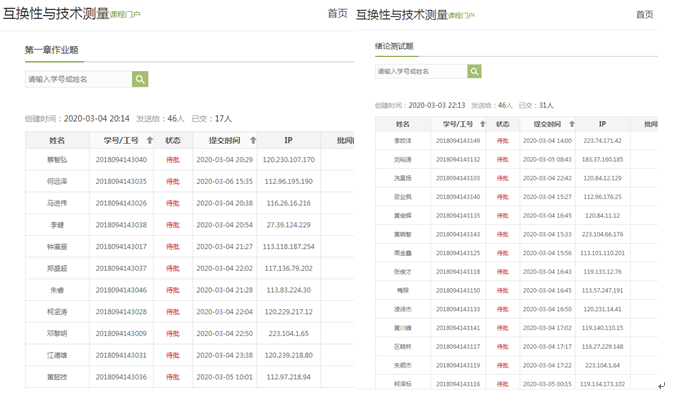Click the green search icon in 第一章作业题 panel
674x396 pixels.
(x=140, y=79)
